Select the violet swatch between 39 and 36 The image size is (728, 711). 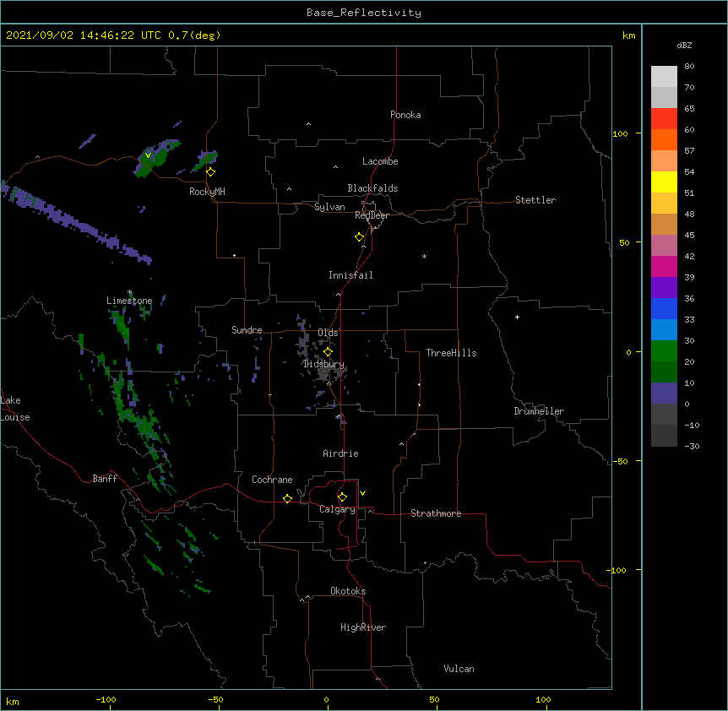[664, 288]
